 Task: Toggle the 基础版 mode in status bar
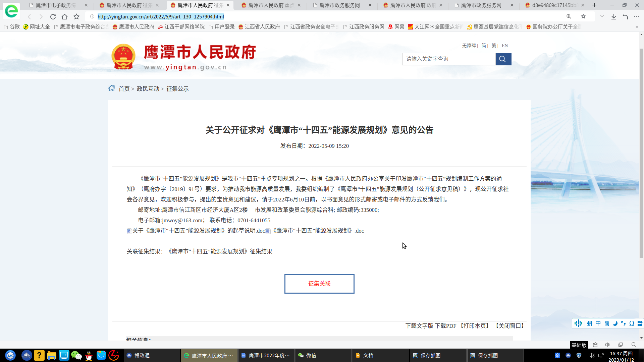579,345
